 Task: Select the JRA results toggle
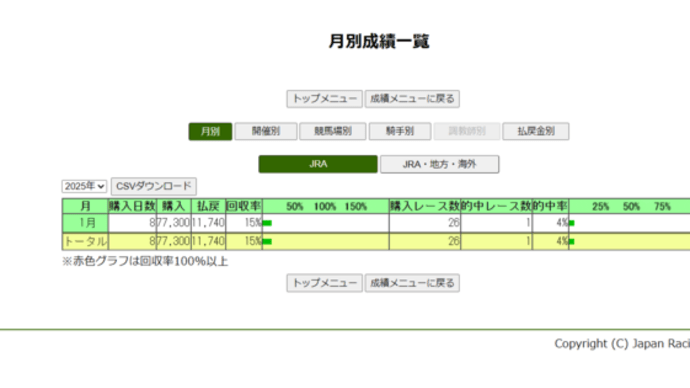click(318, 164)
